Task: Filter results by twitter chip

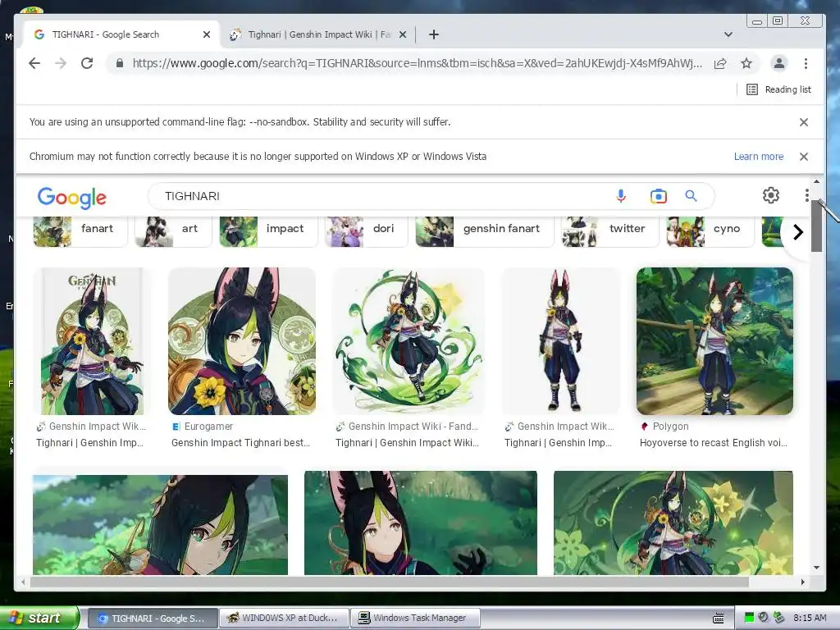Action: (609, 231)
